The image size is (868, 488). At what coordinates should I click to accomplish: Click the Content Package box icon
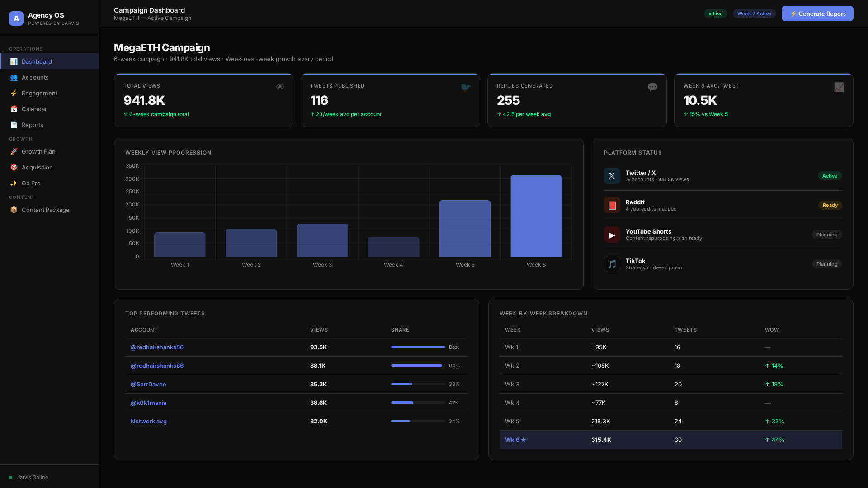(14, 210)
